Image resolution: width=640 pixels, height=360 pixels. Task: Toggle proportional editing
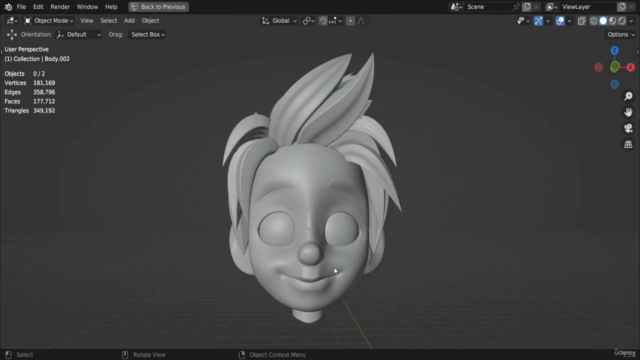[x=350, y=21]
